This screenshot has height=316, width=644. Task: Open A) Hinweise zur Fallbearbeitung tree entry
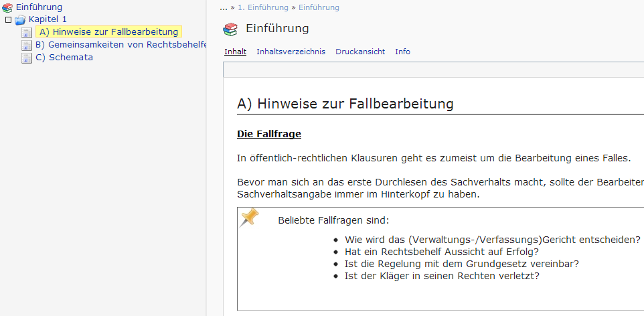108,32
